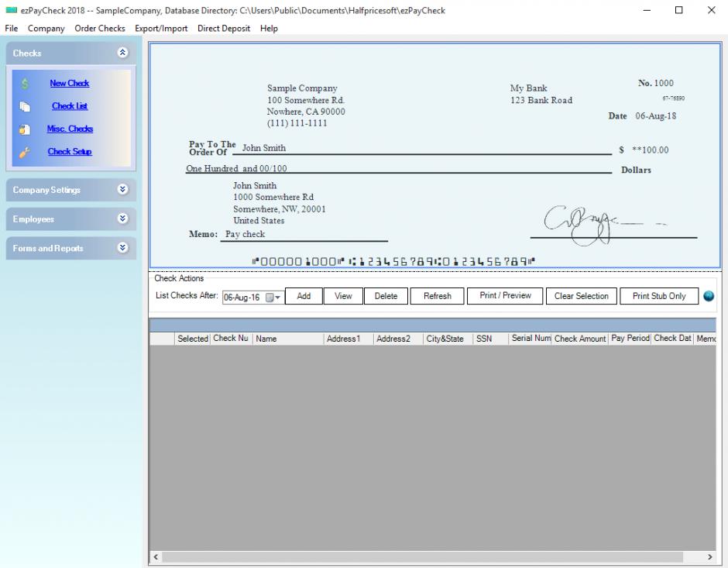Click the Refresh button
This screenshot has height=568, width=728.
[x=438, y=296]
